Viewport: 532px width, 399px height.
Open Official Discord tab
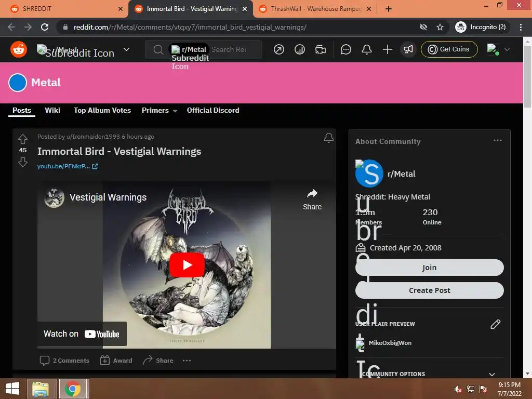212,110
